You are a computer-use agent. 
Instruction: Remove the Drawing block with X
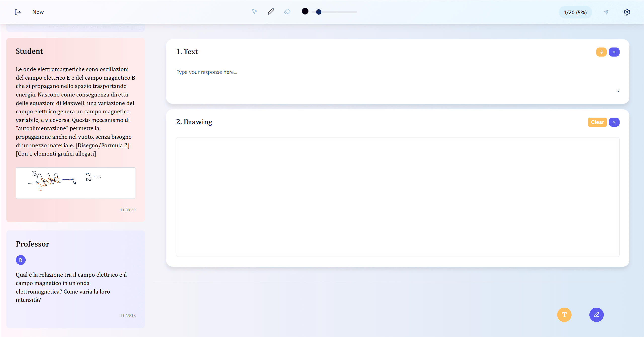pyautogui.click(x=614, y=122)
